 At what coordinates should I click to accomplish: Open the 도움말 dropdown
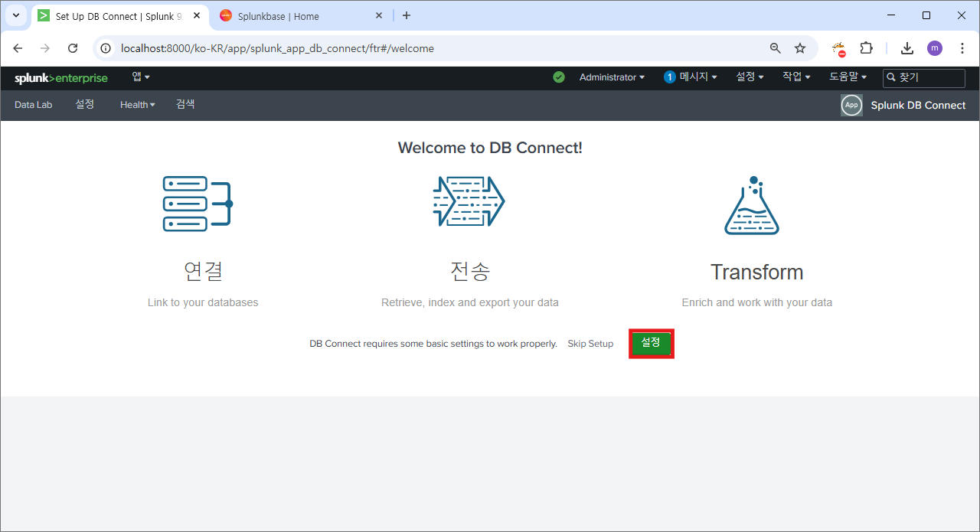pyautogui.click(x=848, y=77)
